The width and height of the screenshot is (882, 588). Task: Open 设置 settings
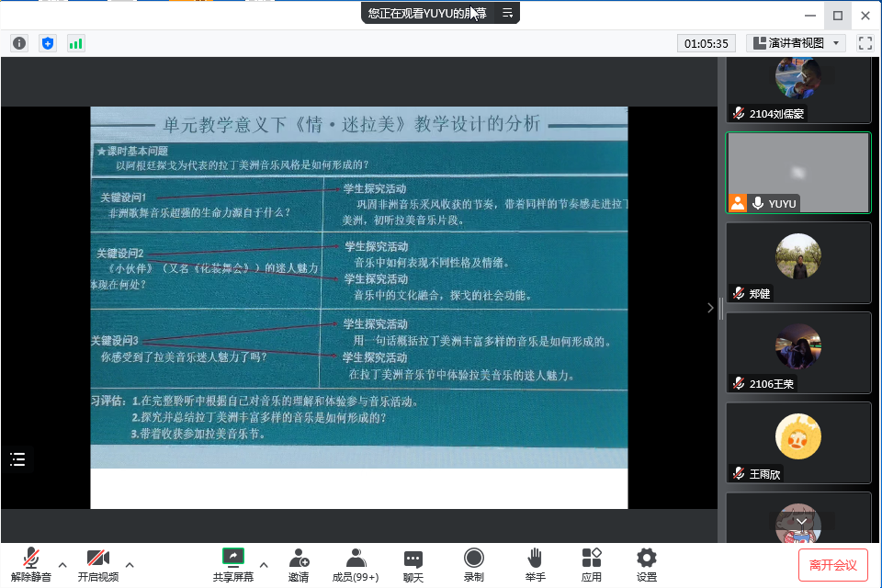tap(647, 565)
